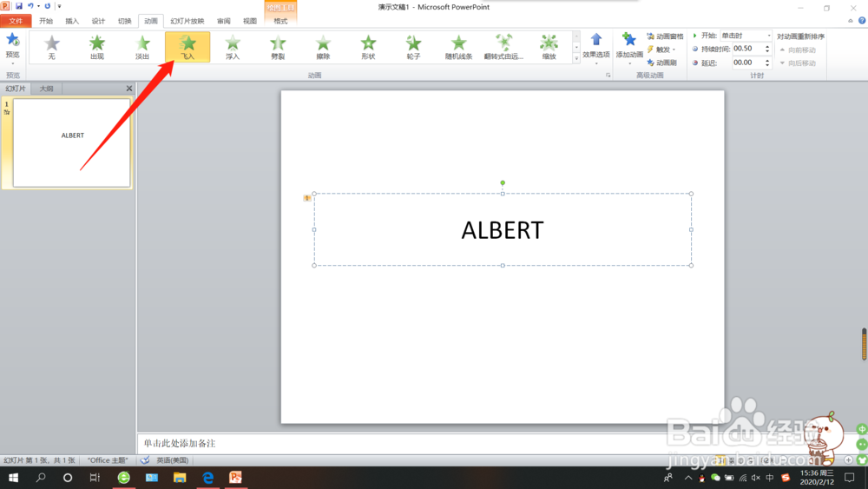This screenshot has width=868, height=489.
Task: Open the animation group dialog launcher
Action: [608, 76]
